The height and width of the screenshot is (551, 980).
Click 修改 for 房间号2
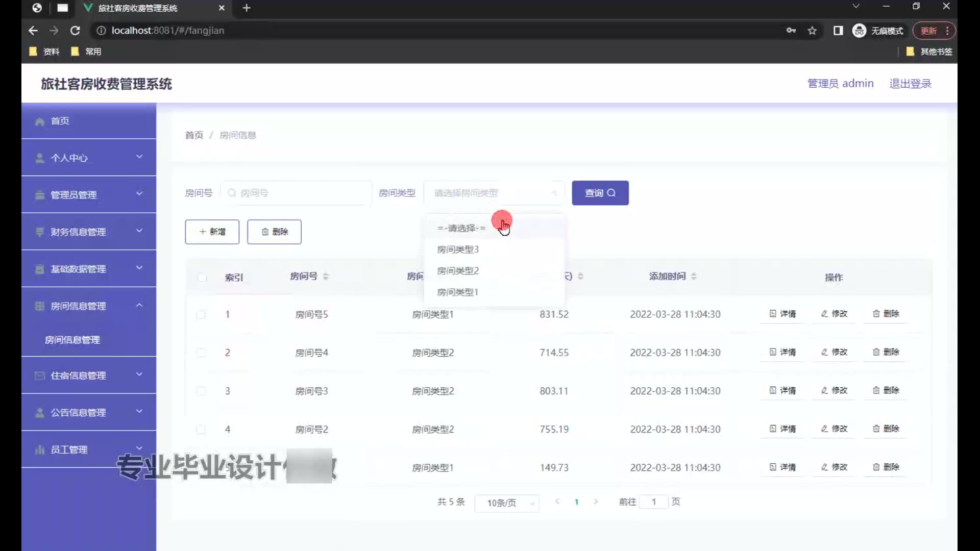[834, 429]
